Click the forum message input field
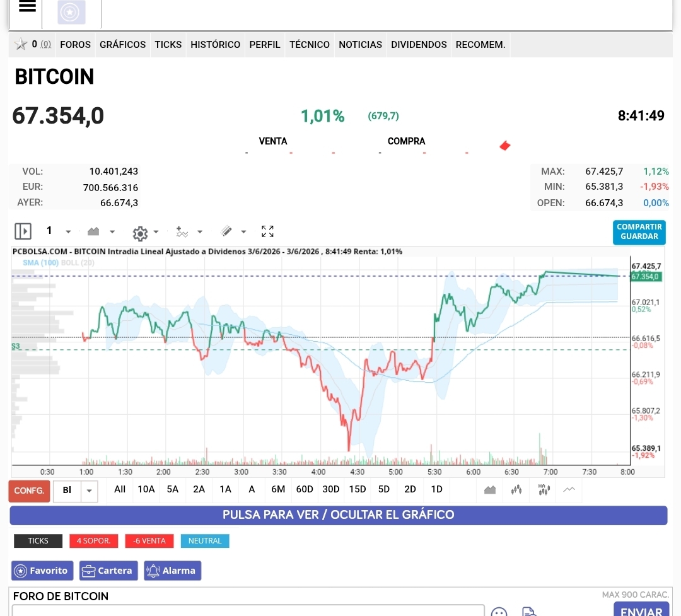The image size is (681, 616). tap(248, 610)
